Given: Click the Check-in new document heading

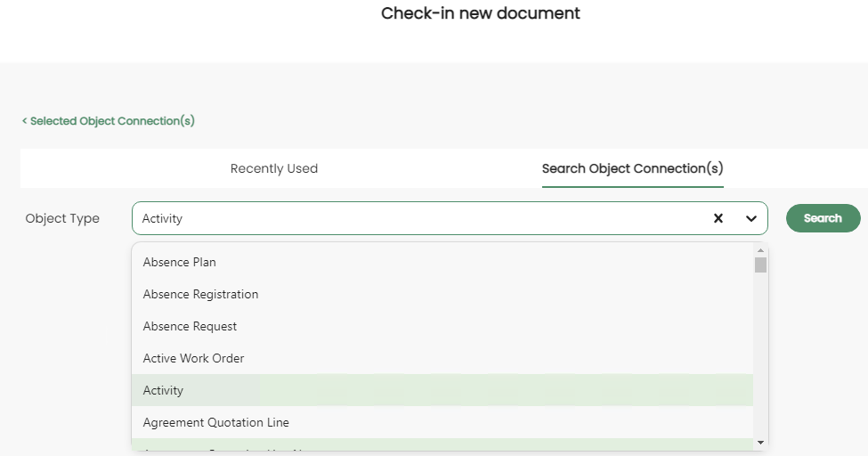Looking at the screenshot, I should pos(480,13).
